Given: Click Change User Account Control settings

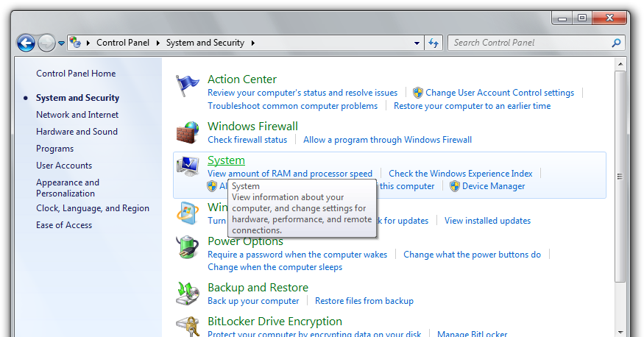Looking at the screenshot, I should pos(500,93).
